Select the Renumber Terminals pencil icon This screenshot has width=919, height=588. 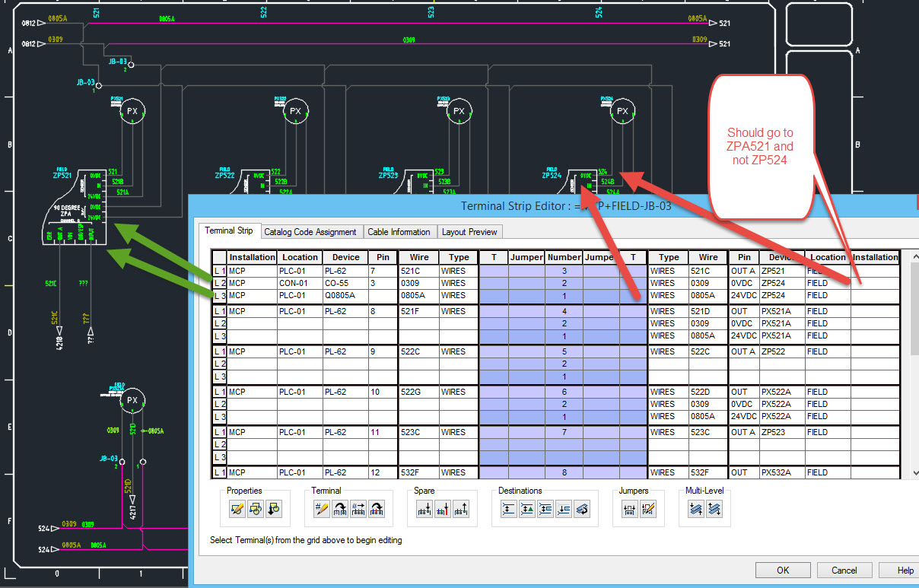321,508
